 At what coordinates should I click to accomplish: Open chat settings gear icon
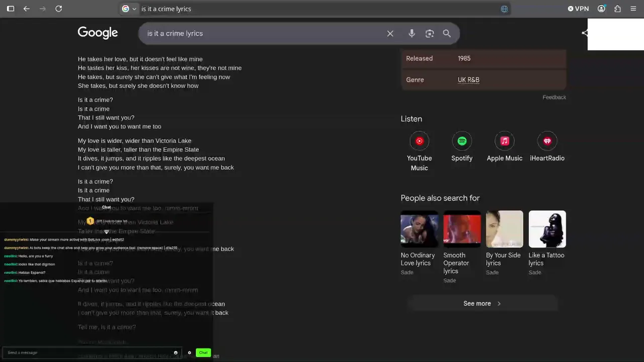click(x=189, y=352)
